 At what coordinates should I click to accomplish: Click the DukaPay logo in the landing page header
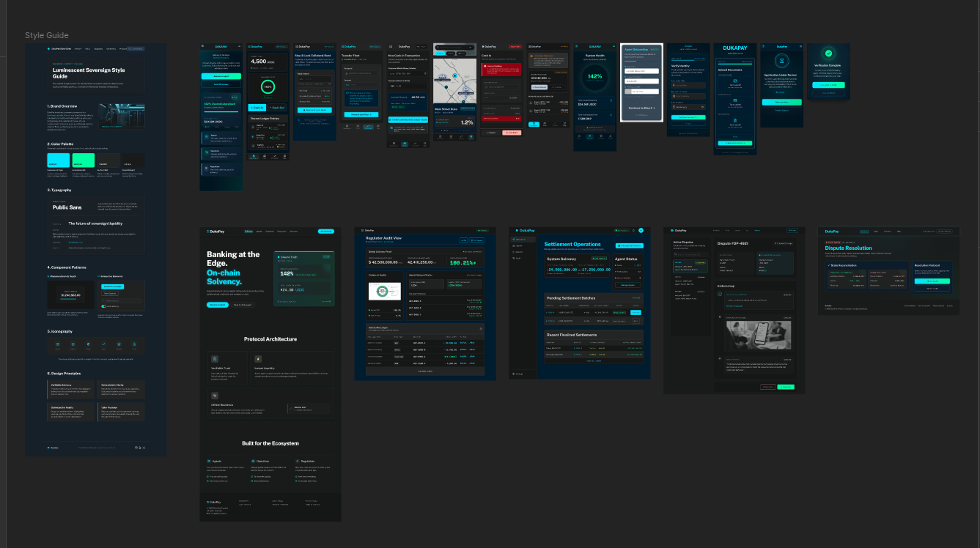pos(216,232)
